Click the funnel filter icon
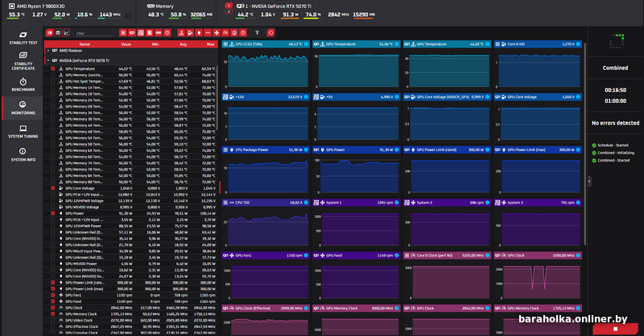Screen dimensions: 644x336 (257, 33)
